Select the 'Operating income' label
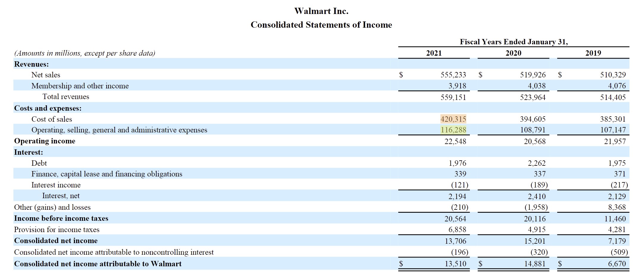The width and height of the screenshot is (644, 277). (45, 141)
